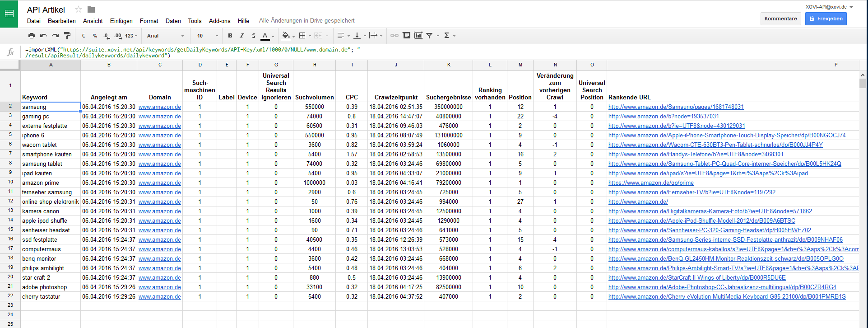Screen dimensions: 868x328
Task: Open text color picker
Action: [x=265, y=36]
